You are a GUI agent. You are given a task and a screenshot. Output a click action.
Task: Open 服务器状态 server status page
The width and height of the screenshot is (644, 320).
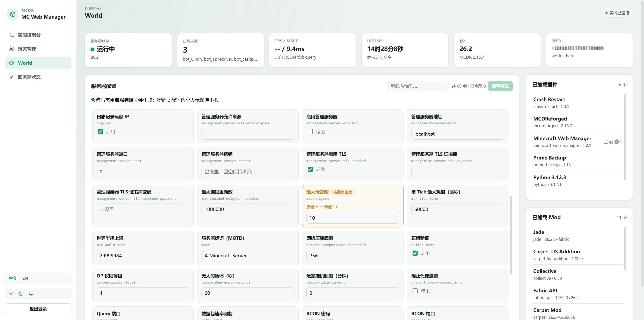tap(38, 77)
